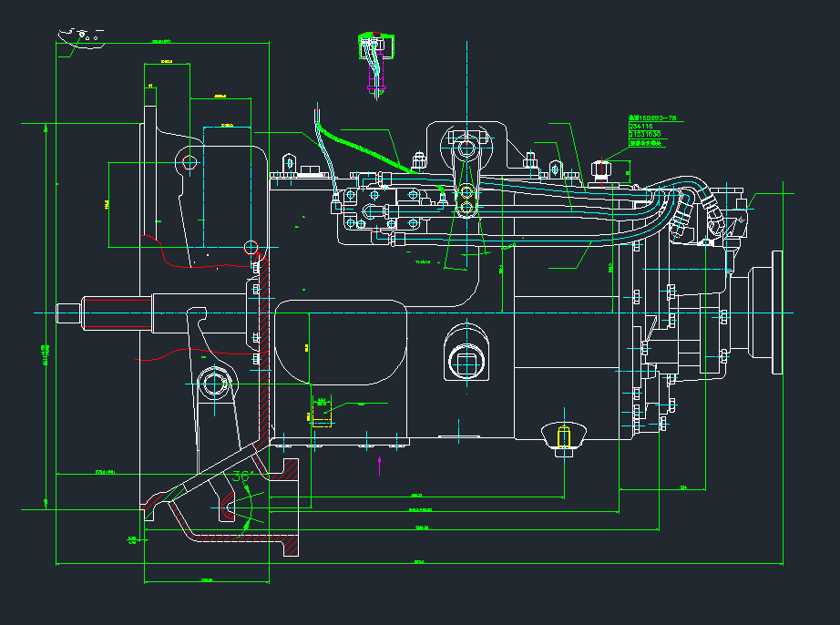Select the green and magenta fitting detail view
Screen dimensions: 840x625
pyautogui.click(x=374, y=64)
